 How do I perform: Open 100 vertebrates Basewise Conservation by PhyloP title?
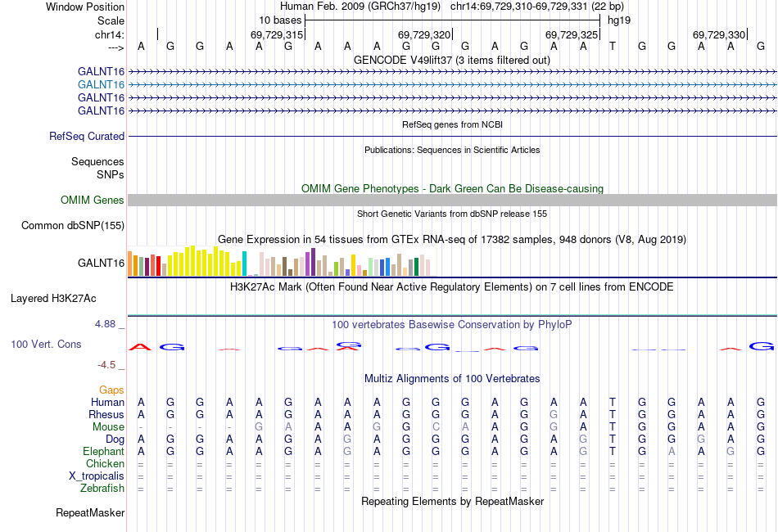[451, 325]
